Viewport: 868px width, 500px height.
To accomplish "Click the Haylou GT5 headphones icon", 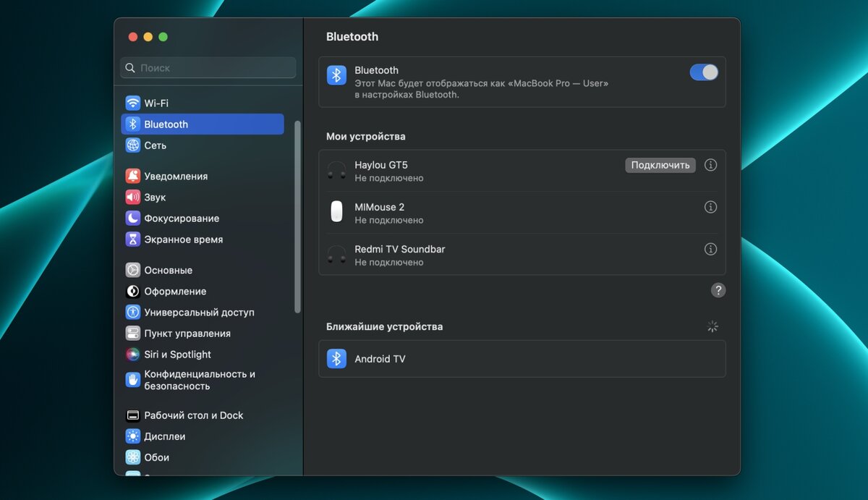I will coord(336,171).
